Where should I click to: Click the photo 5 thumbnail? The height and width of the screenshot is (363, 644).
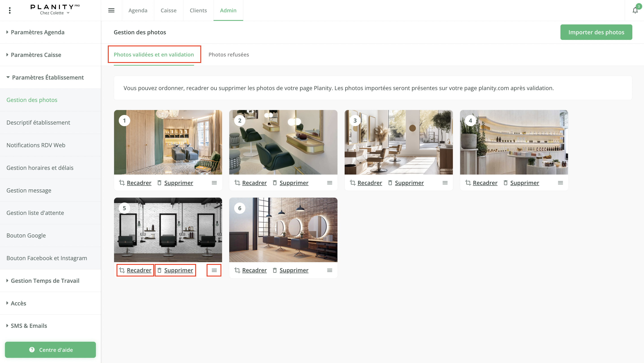point(168,230)
